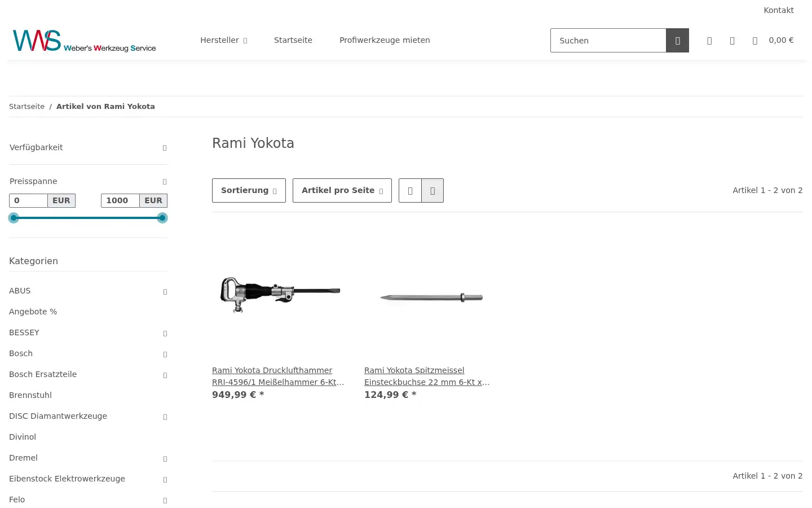The image size is (812, 508).
Task: Open the Angebote % category
Action: [33, 312]
